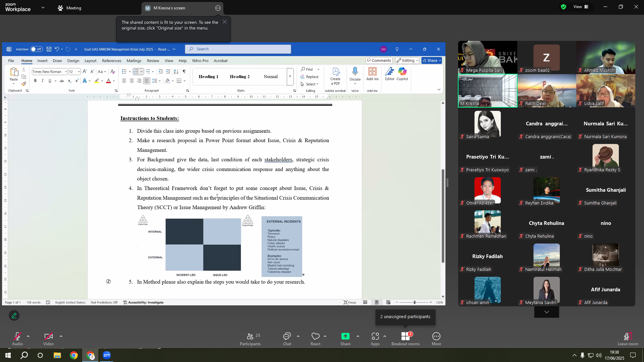Viewport: 644px width, 362px height.
Task: Toggle Subscript formatting
Action: [69, 81]
